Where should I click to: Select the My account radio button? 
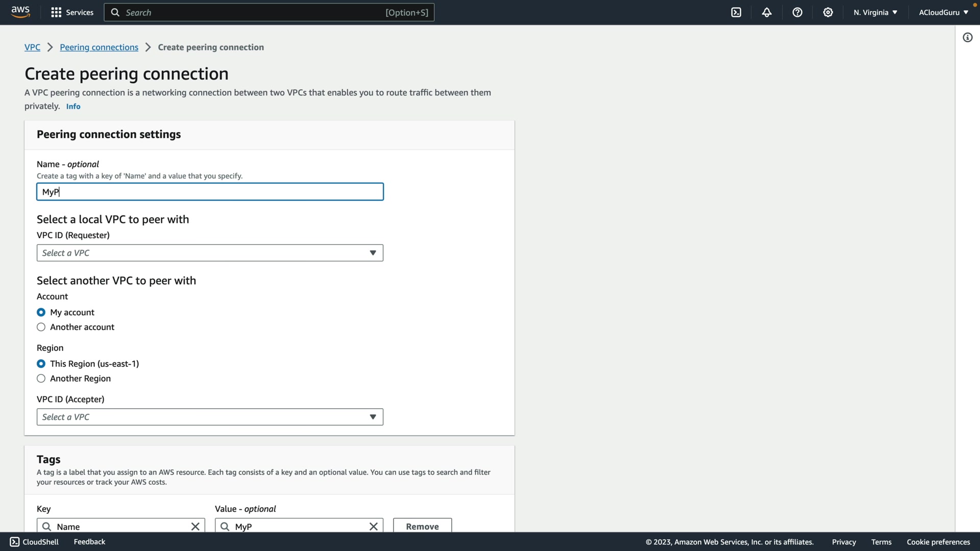(x=41, y=312)
